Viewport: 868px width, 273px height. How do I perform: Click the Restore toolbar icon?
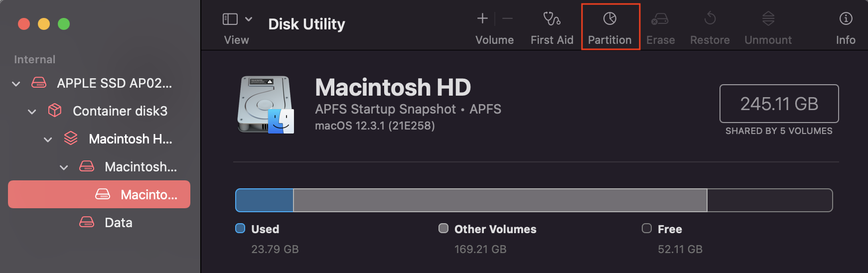tap(710, 27)
